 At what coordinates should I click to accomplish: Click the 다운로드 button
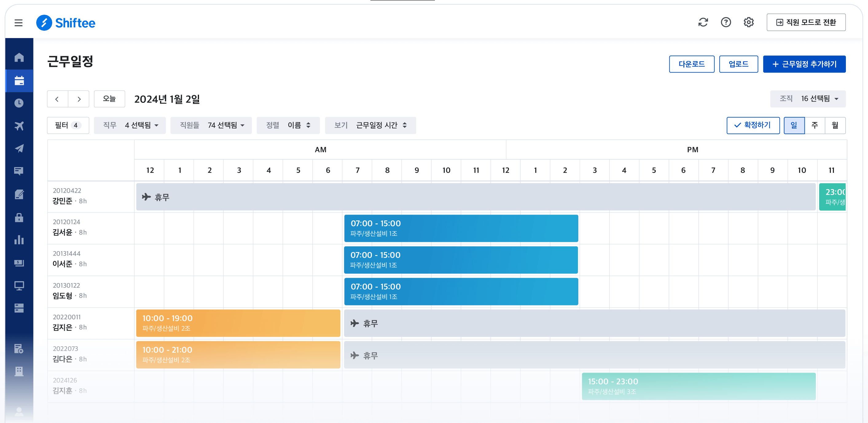point(691,64)
